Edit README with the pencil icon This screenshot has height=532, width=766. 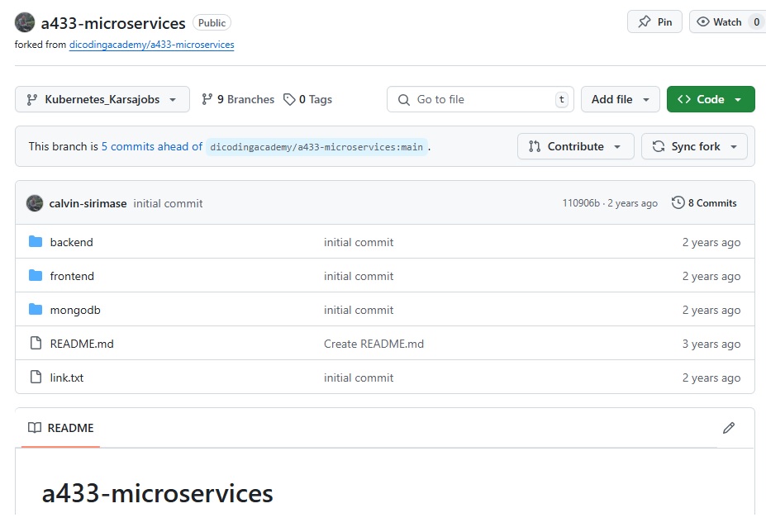[x=728, y=428]
